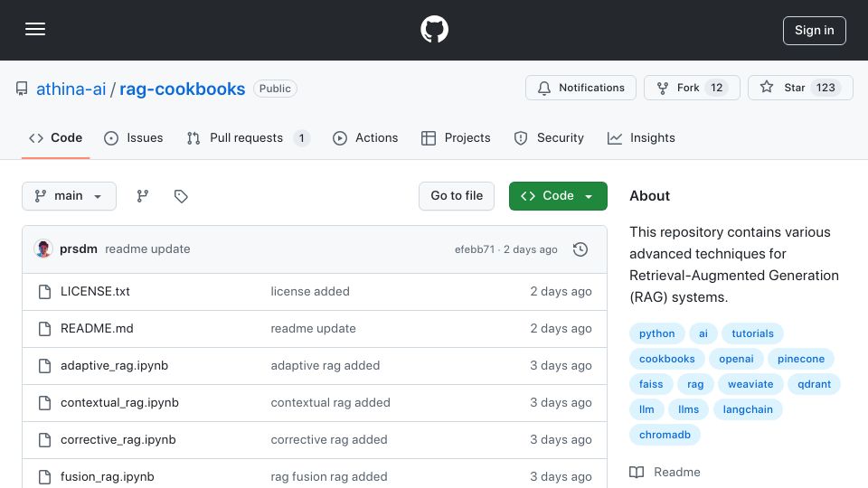Viewport: 868px width, 488px height.
Task: Click the Notifications bell button
Action: tap(580, 88)
